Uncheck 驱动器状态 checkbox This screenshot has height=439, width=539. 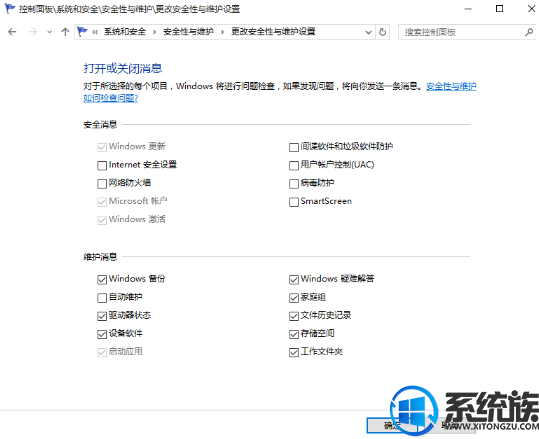click(102, 316)
